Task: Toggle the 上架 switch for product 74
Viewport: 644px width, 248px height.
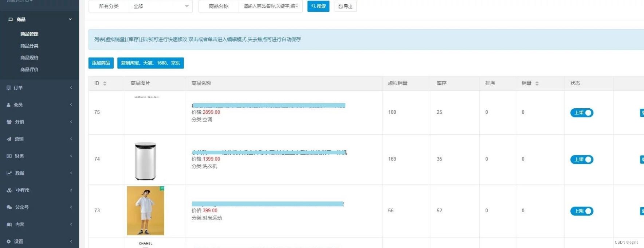Action: pyautogui.click(x=582, y=160)
